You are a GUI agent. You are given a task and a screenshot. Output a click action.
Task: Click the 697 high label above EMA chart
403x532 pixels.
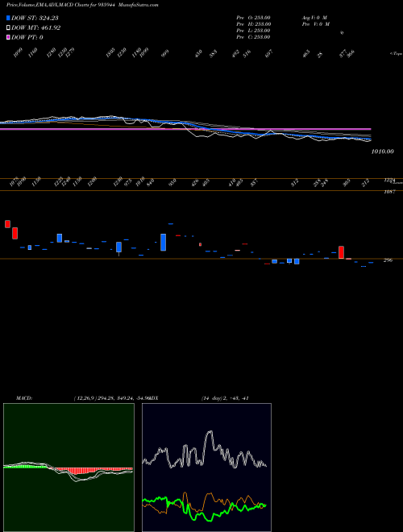click(x=269, y=54)
